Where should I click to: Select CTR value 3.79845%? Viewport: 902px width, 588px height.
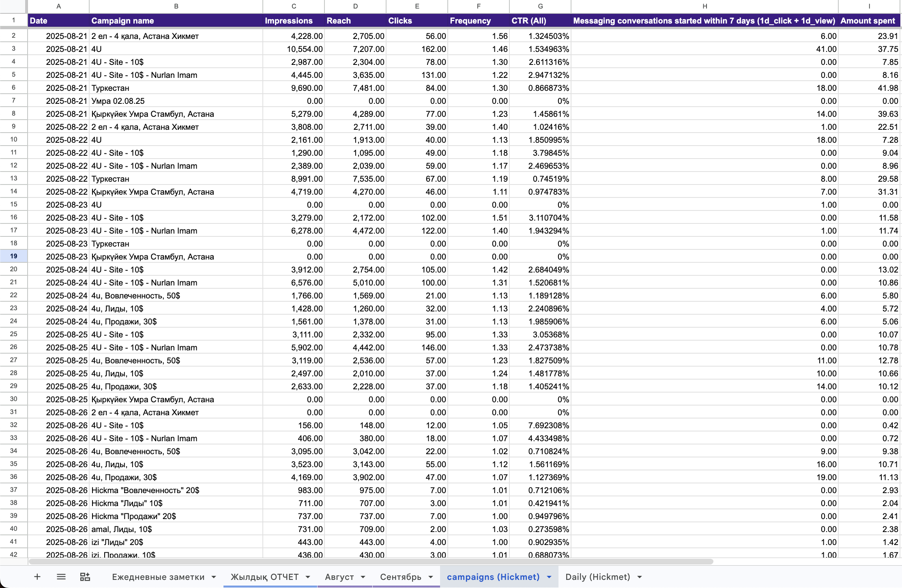tap(540, 153)
